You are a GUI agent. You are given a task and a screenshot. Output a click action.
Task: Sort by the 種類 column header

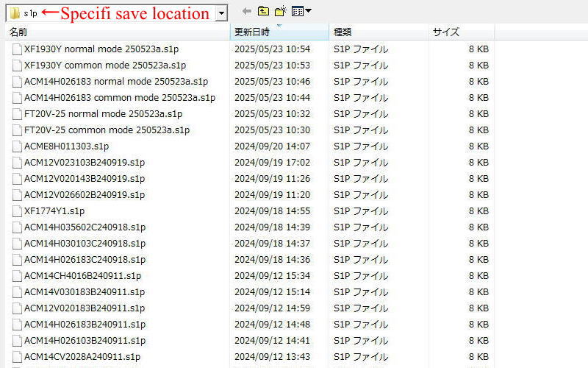[x=379, y=32]
